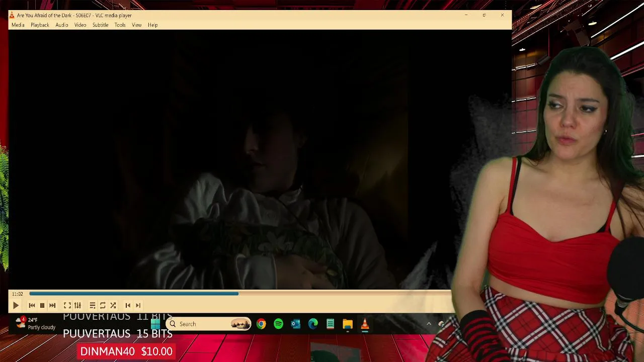This screenshot has width=644, height=362.
Task: Maximize the VLC window
Action: pyautogui.click(x=484, y=15)
